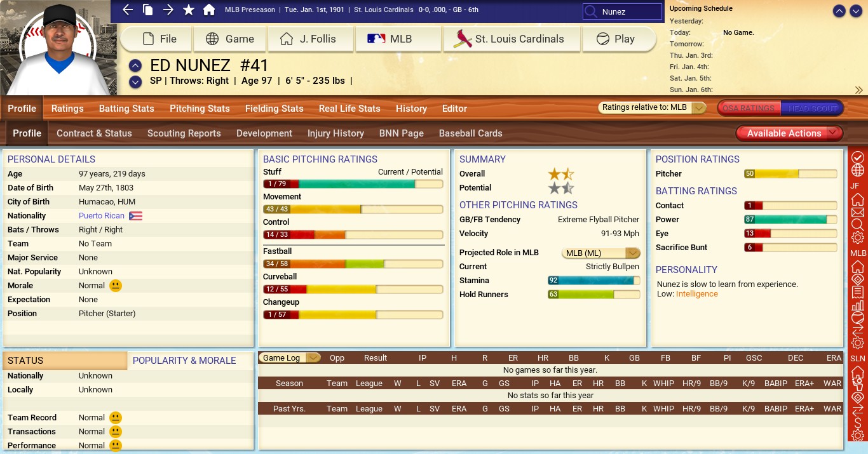This screenshot has height=454, width=868.
Task: Show the POPULARITY & MORALE panel tab
Action: pos(184,360)
